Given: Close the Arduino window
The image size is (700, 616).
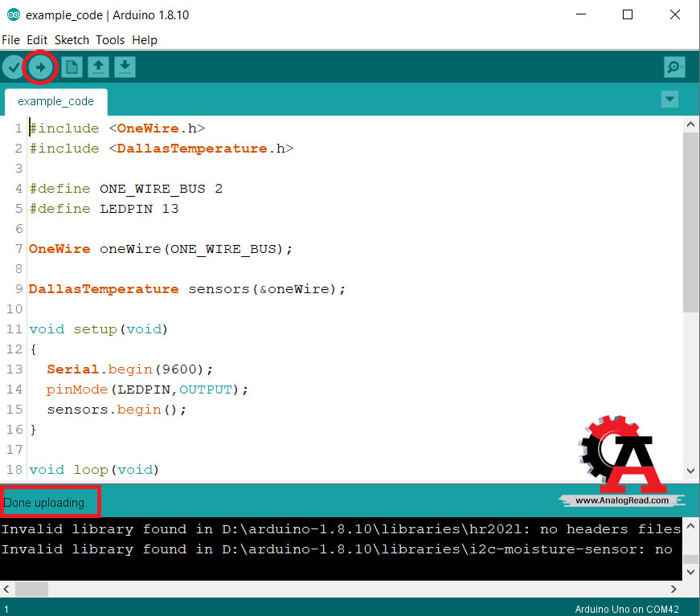Looking at the screenshot, I should 675,14.
